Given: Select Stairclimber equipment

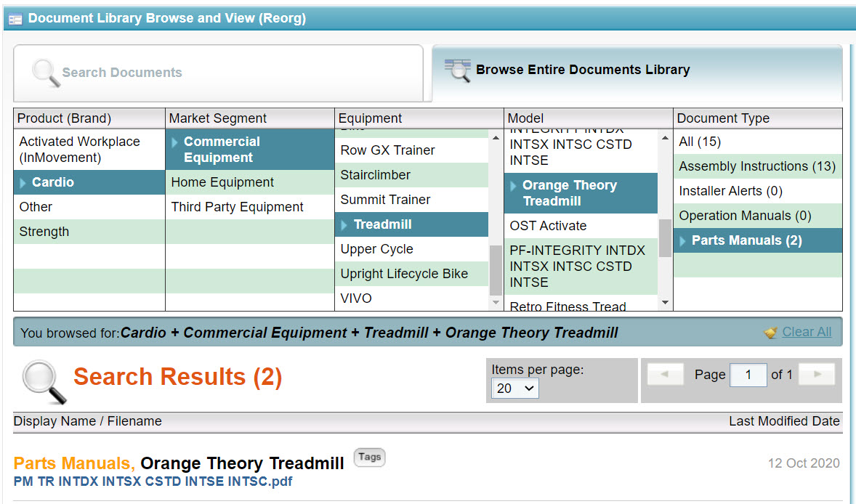Looking at the screenshot, I should coord(411,175).
